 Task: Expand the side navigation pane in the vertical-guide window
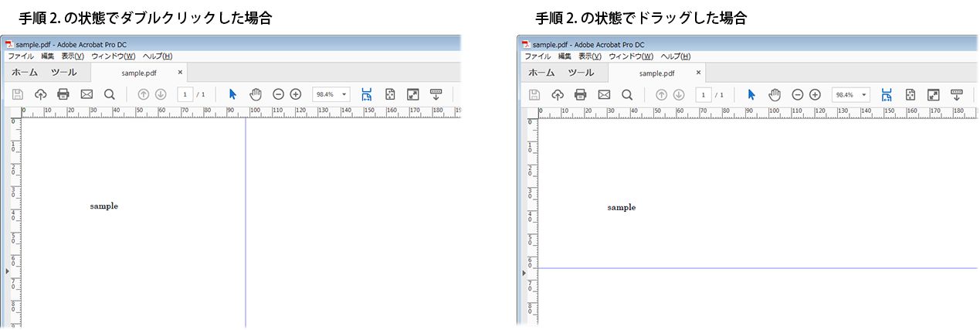(8, 271)
